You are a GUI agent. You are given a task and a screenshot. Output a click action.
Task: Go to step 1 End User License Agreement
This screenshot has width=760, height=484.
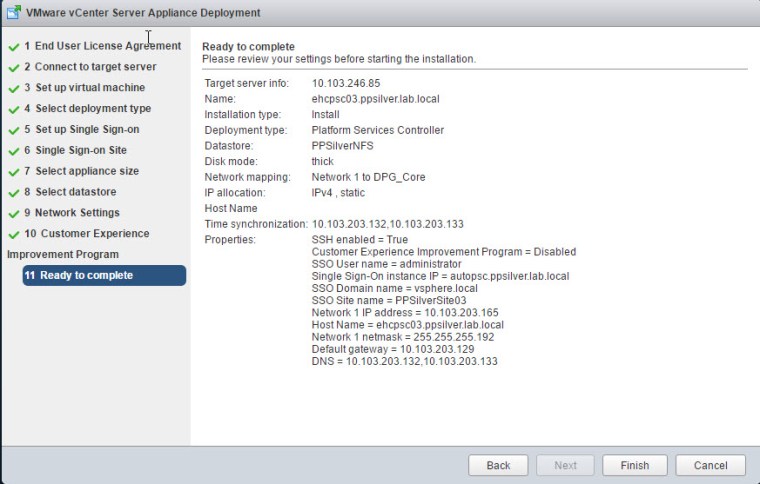[103, 46]
